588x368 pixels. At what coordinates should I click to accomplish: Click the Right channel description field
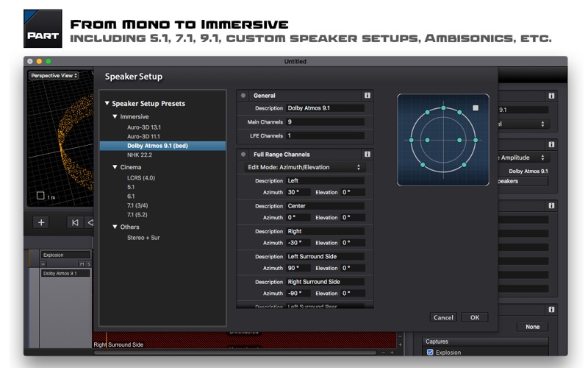pos(325,231)
